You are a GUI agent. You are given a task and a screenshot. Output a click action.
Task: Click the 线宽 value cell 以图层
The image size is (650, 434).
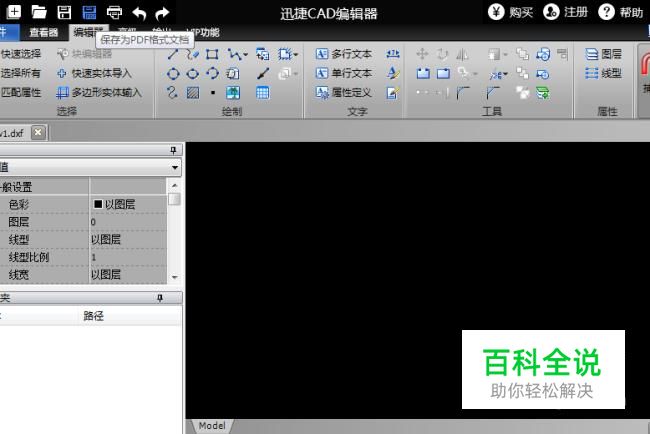(129, 274)
